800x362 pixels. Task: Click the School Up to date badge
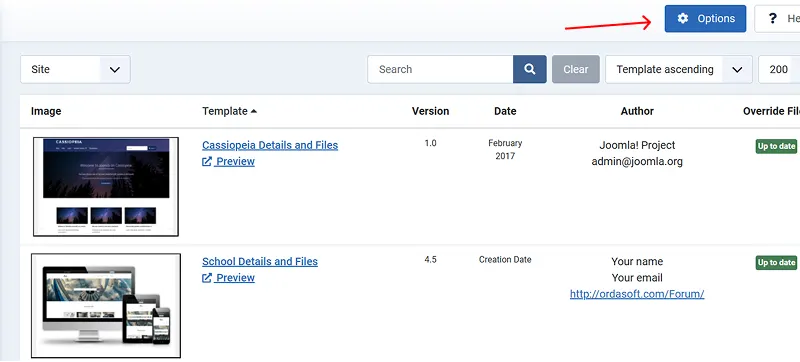(776, 263)
